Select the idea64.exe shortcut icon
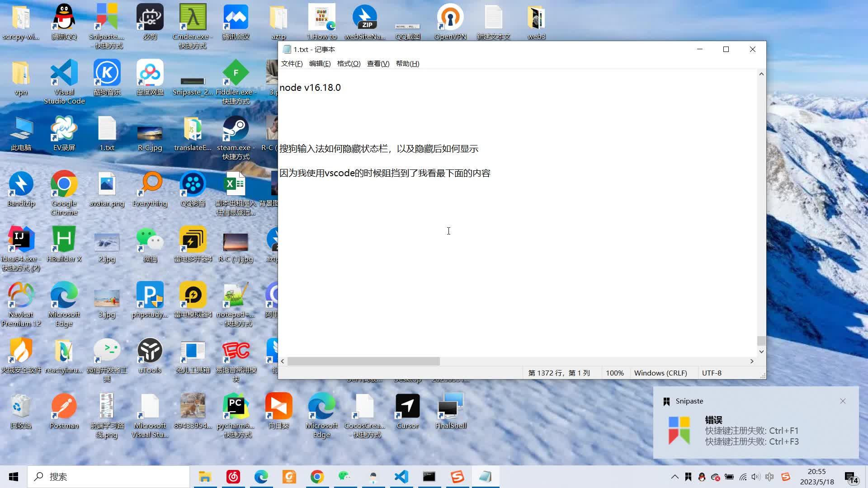The width and height of the screenshot is (868, 488). point(21,249)
